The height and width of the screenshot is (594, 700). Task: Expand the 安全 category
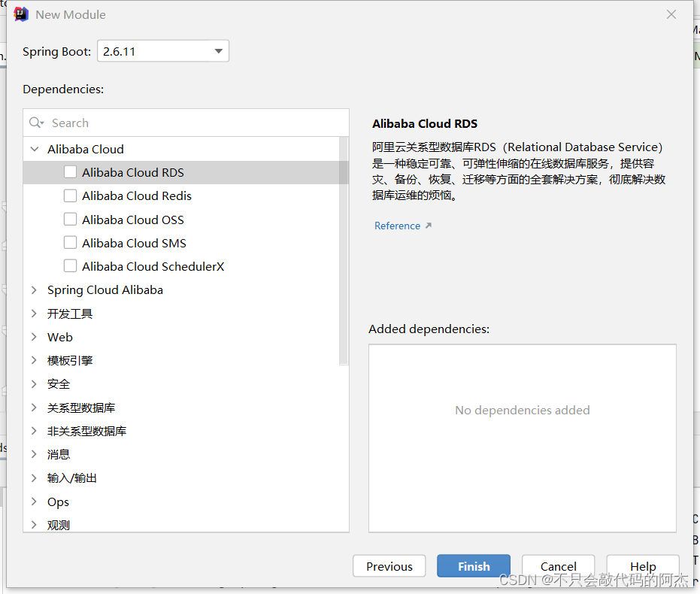pos(34,383)
